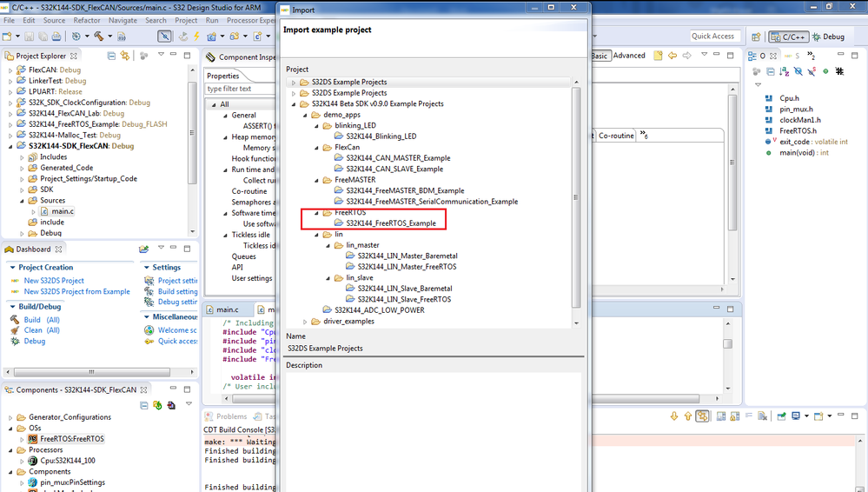Toggle Link with Editor in Project Explorer
The height and width of the screenshot is (492, 868).
tap(125, 56)
